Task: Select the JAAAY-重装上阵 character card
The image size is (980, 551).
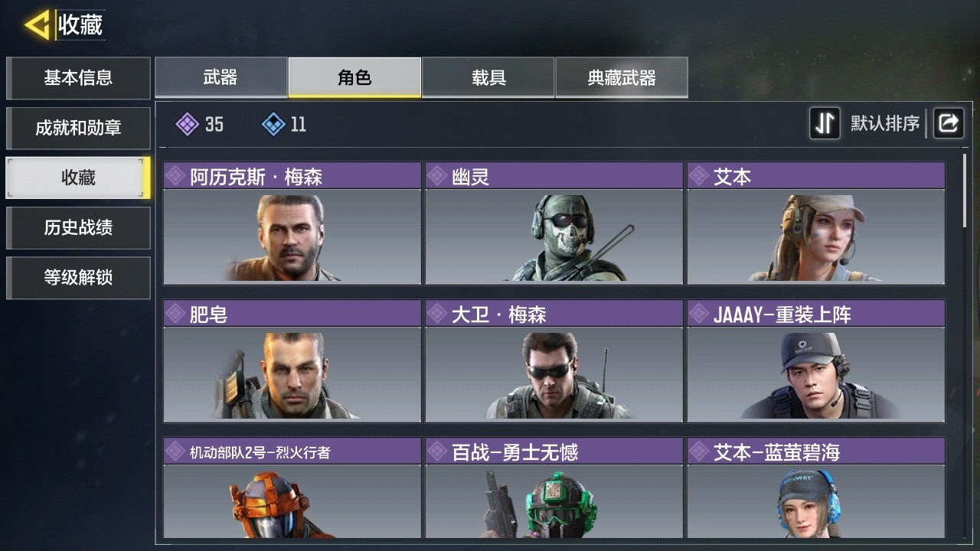Action: (x=815, y=360)
